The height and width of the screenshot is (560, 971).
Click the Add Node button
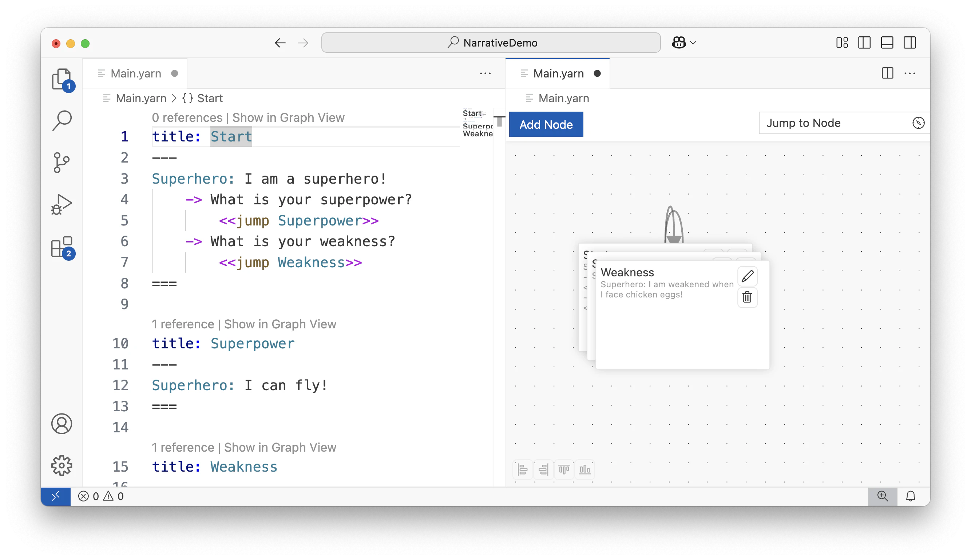546,125
